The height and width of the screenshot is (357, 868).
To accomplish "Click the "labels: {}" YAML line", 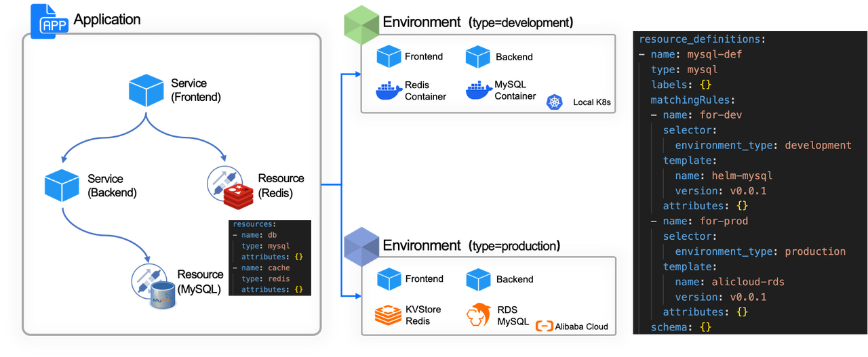I will [x=681, y=85].
